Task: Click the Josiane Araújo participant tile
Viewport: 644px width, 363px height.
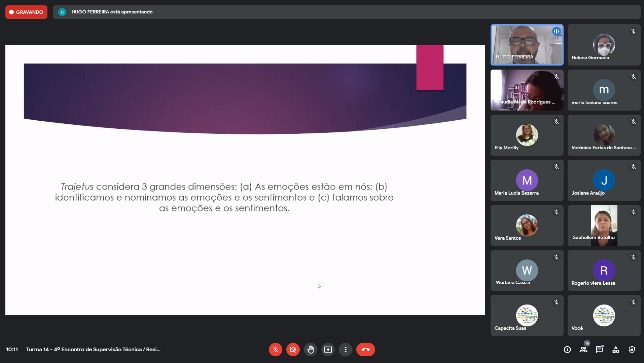Action: [x=604, y=180]
